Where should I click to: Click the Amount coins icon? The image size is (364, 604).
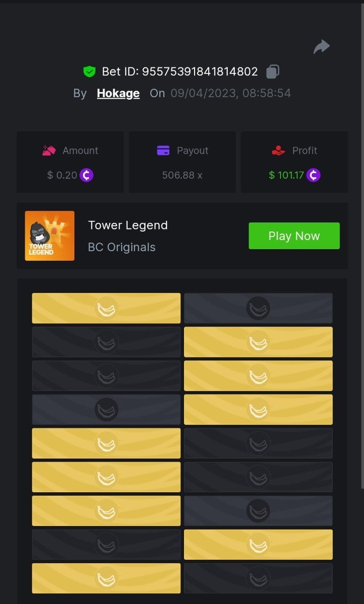click(49, 150)
